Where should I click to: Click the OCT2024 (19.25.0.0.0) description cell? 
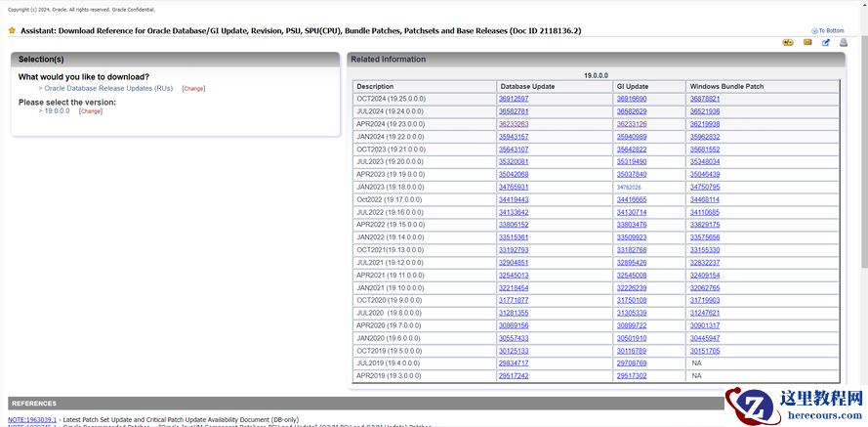click(425, 99)
